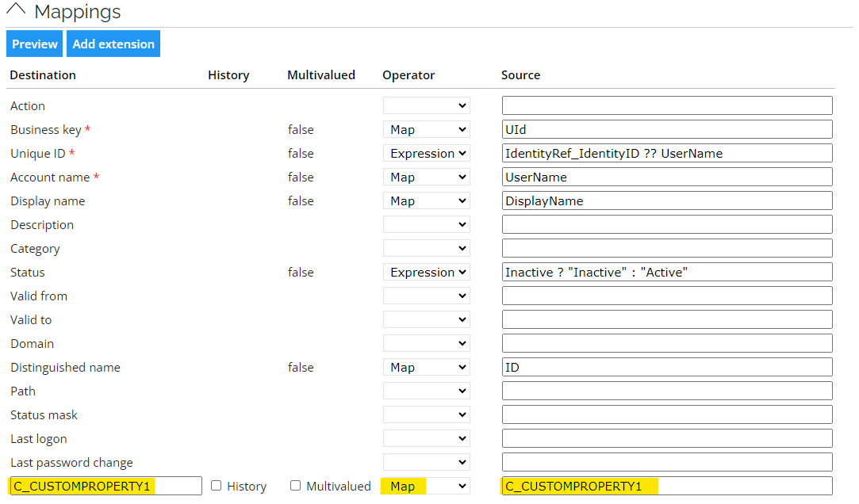The width and height of the screenshot is (859, 504).
Task: Click the Action source field
Action: point(667,105)
